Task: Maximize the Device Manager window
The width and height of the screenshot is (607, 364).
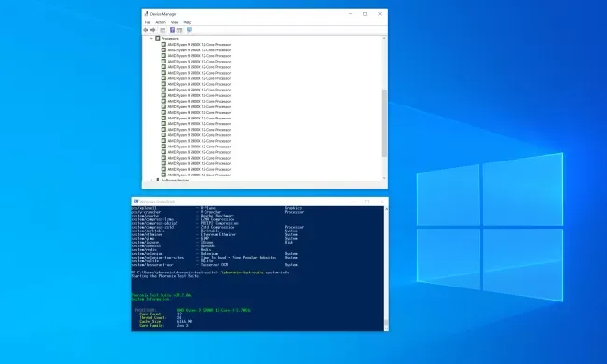Action: (x=365, y=14)
